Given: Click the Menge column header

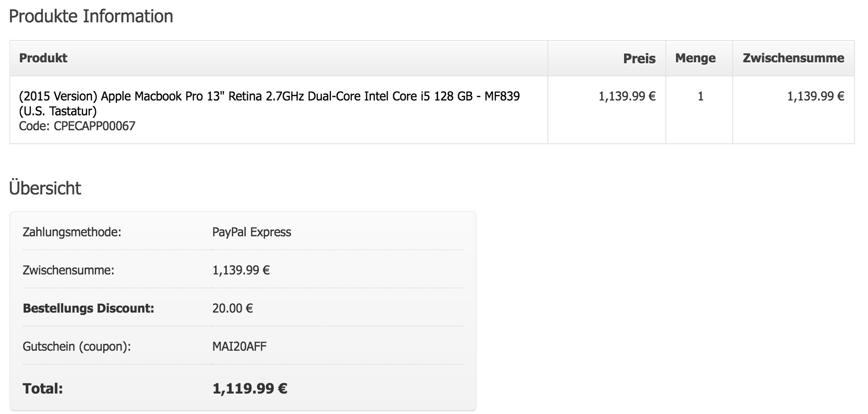Looking at the screenshot, I should [695, 58].
